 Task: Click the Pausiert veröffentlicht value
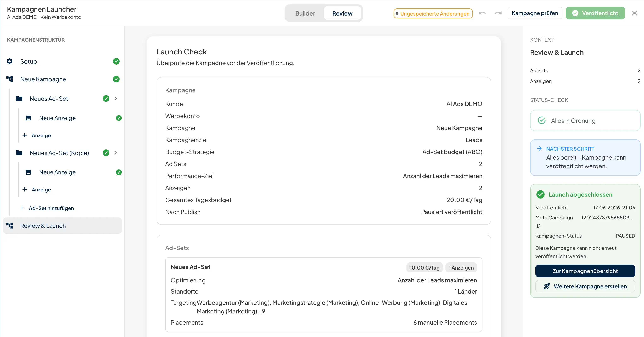click(451, 212)
